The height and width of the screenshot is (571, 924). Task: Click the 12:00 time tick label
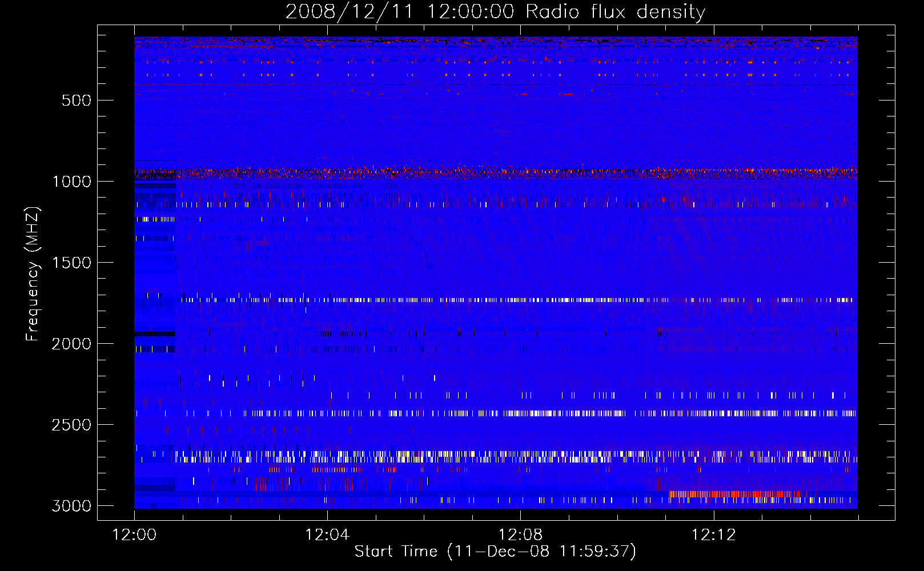pos(134,535)
